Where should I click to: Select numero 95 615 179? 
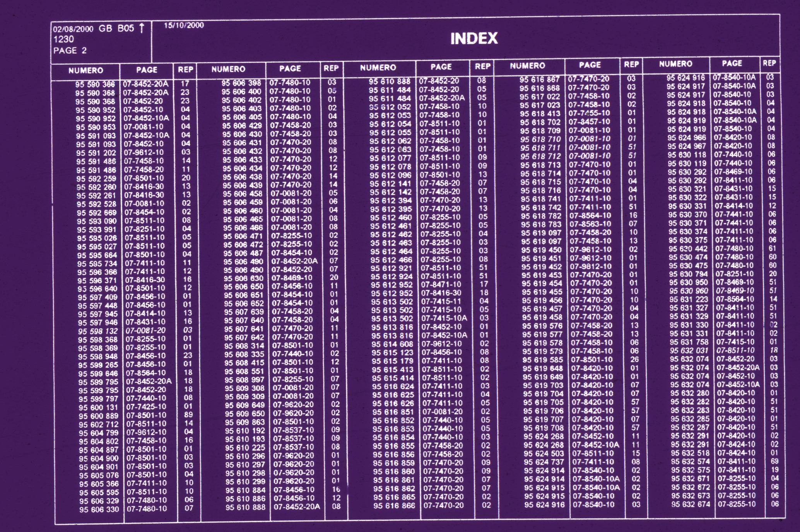coord(393,361)
